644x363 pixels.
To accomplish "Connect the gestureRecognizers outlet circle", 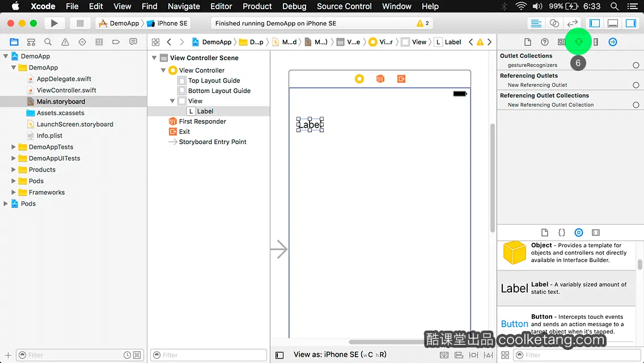I will pos(636,65).
